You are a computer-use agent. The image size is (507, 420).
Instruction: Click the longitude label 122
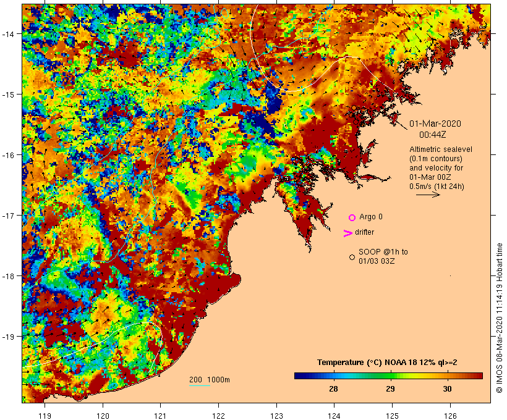pos(219,416)
